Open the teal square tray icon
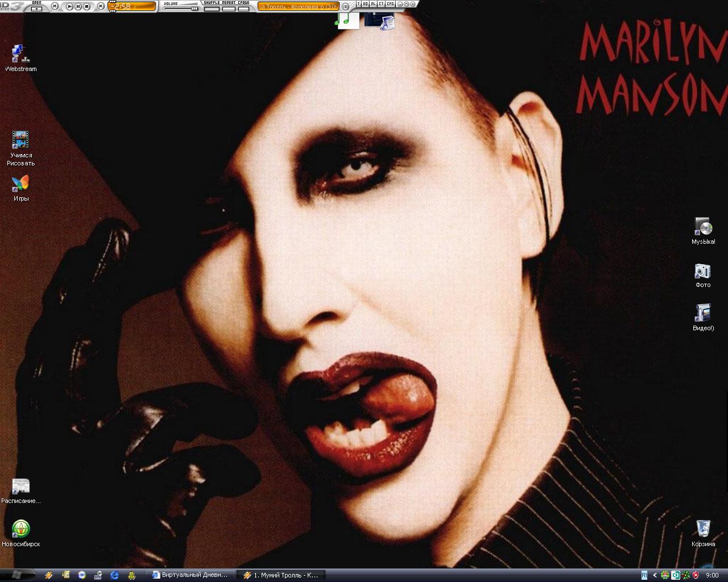This screenshot has height=582, width=728. [x=676, y=575]
